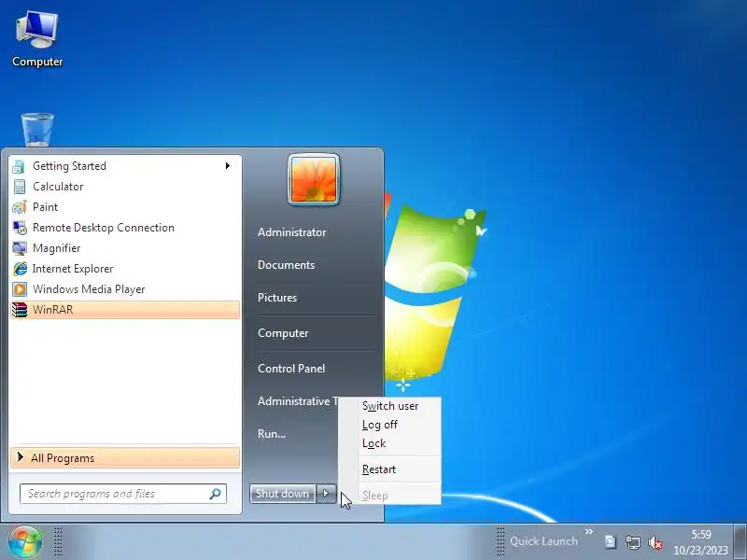Launch Windows Media Player entry

tap(125, 289)
